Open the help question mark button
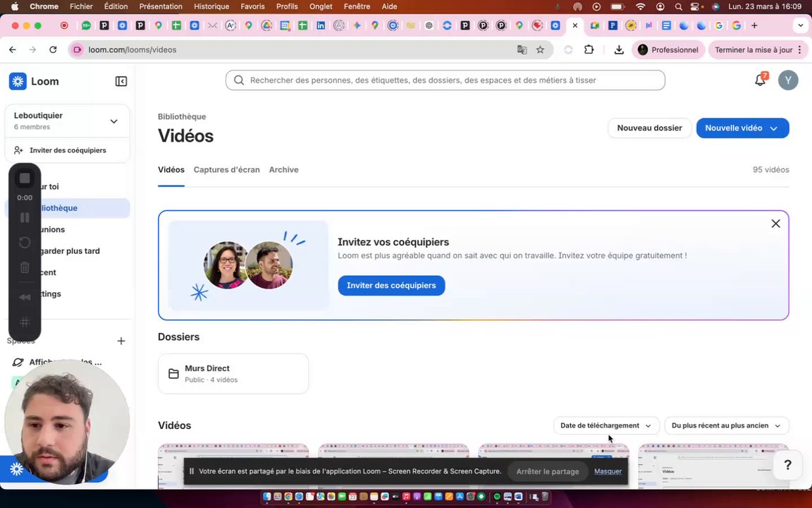812x508 pixels. pyautogui.click(x=787, y=464)
